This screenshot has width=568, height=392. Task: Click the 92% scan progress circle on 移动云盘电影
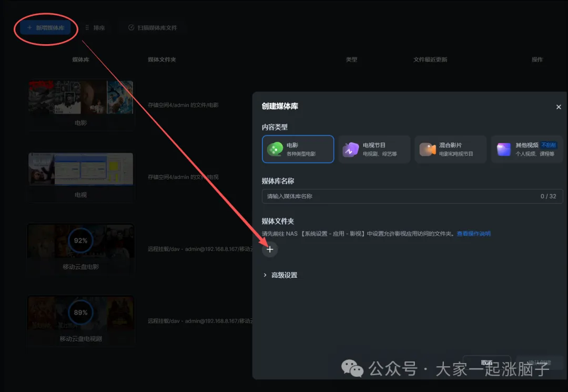80,241
